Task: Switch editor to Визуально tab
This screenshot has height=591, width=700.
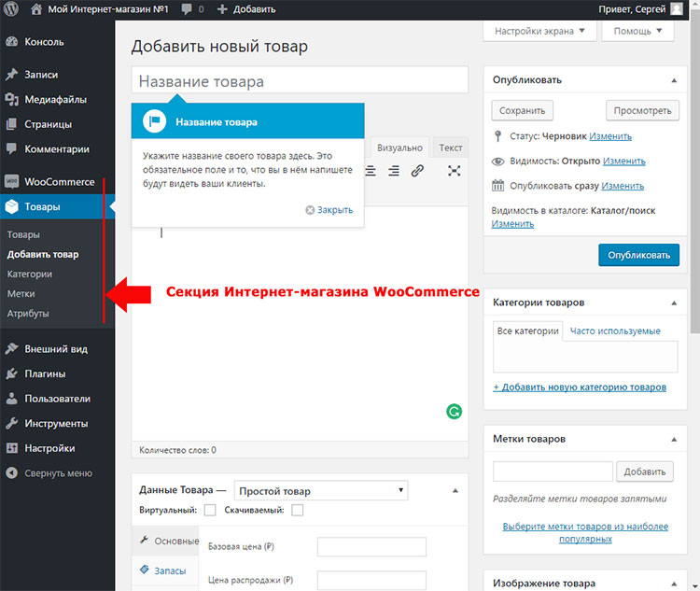Action: pos(399,148)
